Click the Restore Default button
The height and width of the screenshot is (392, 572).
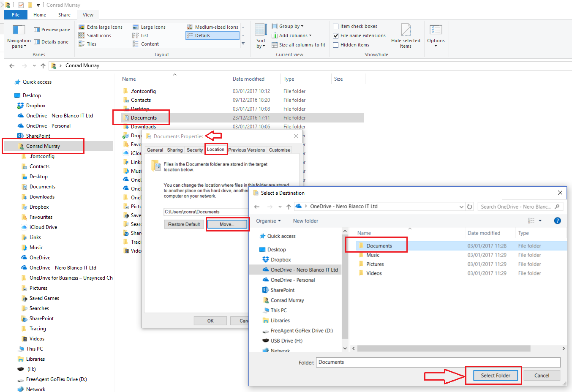click(x=184, y=224)
